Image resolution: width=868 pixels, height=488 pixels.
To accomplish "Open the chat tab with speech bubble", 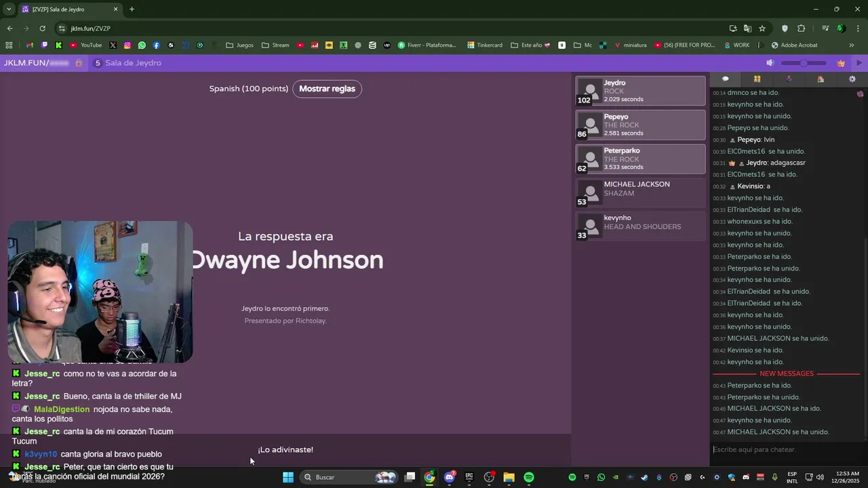I will click(x=725, y=79).
